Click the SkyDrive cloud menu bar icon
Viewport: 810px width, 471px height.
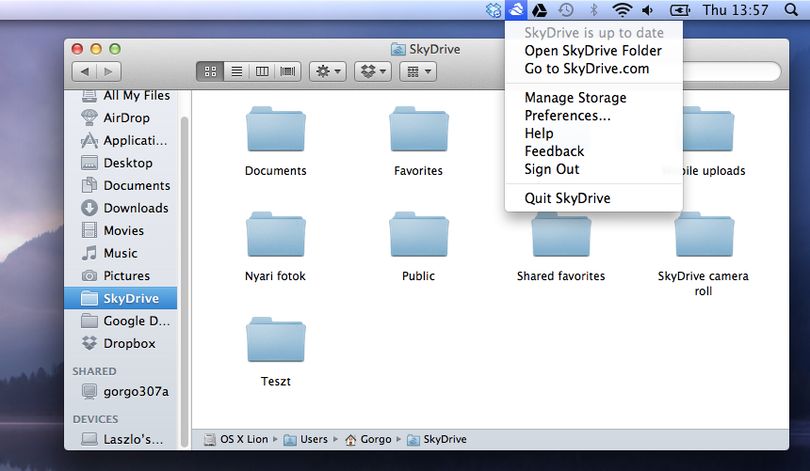tap(516, 10)
